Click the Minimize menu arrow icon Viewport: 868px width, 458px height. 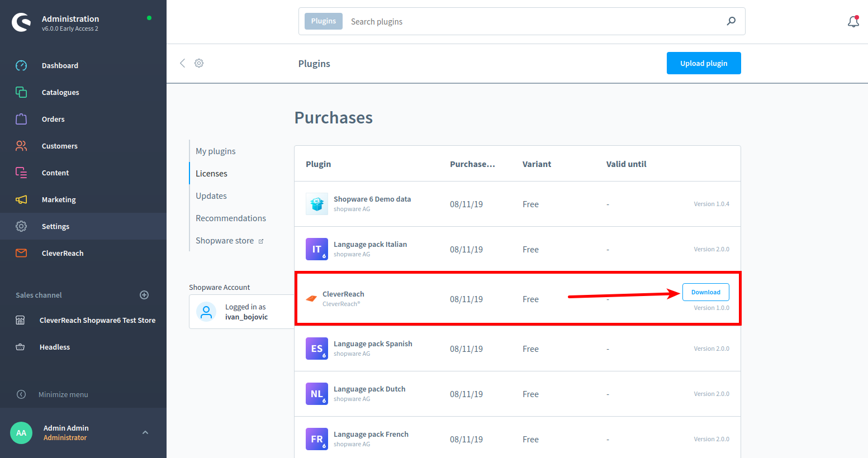tap(21, 394)
